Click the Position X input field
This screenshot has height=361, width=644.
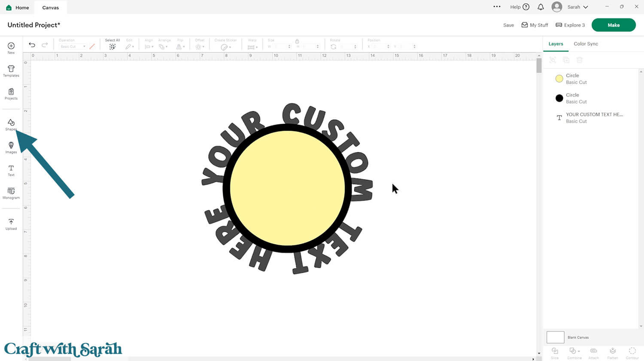point(379,46)
